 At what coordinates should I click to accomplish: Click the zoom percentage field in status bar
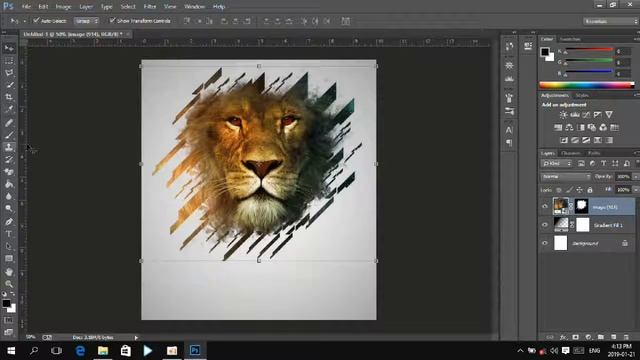point(31,337)
